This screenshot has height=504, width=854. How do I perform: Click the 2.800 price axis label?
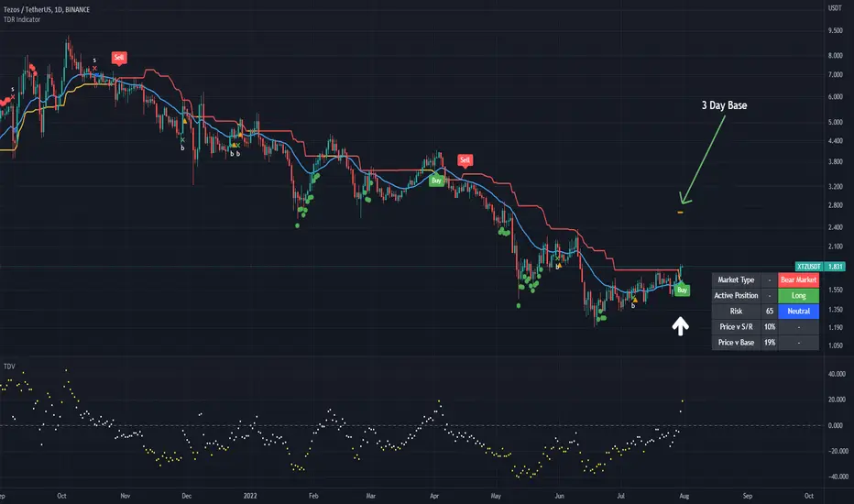point(835,205)
